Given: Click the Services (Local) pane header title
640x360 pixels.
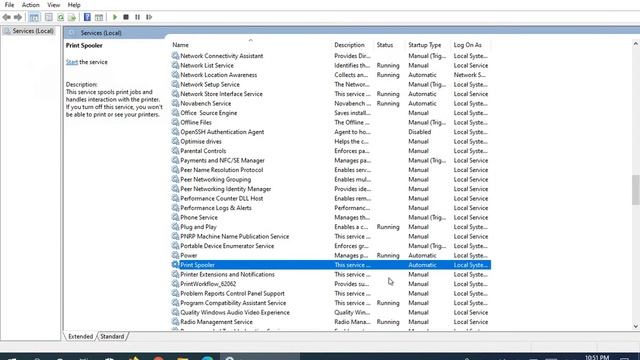Looking at the screenshot, I should tap(101, 33).
